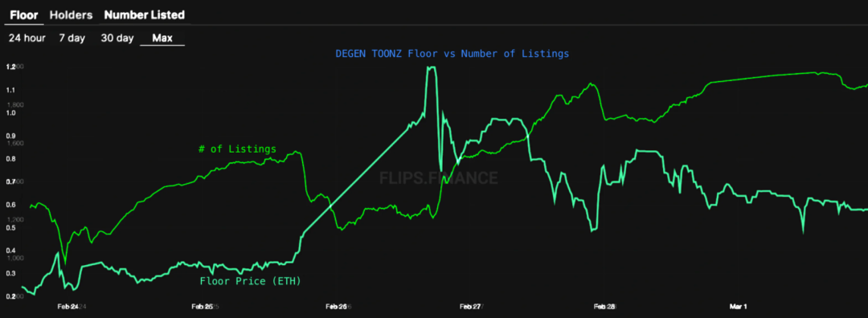Click the 'Floor Price (ETH)' series label
The width and height of the screenshot is (868, 318).
[250, 282]
